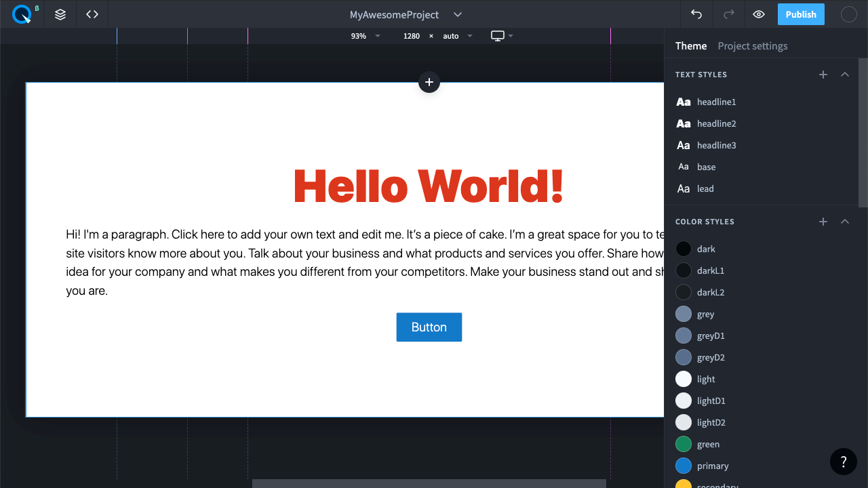Screen dimensions: 868x488
Task: Toggle preview mode with eye icon
Action: point(759,14)
